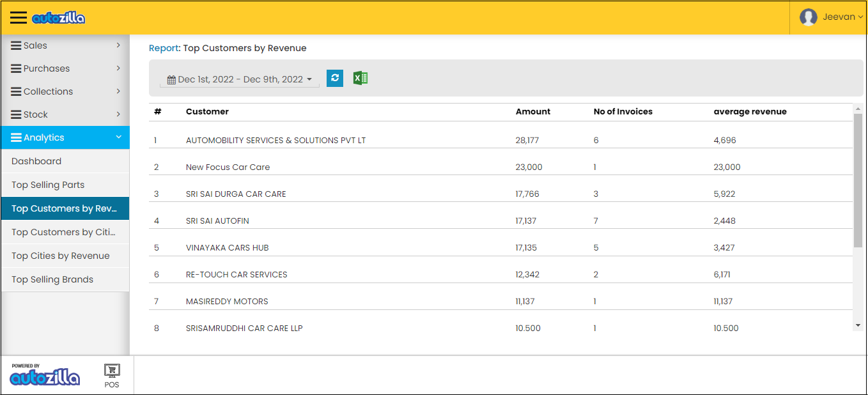Expand the Sales menu chevron
The width and height of the screenshot is (868, 395).
click(118, 45)
